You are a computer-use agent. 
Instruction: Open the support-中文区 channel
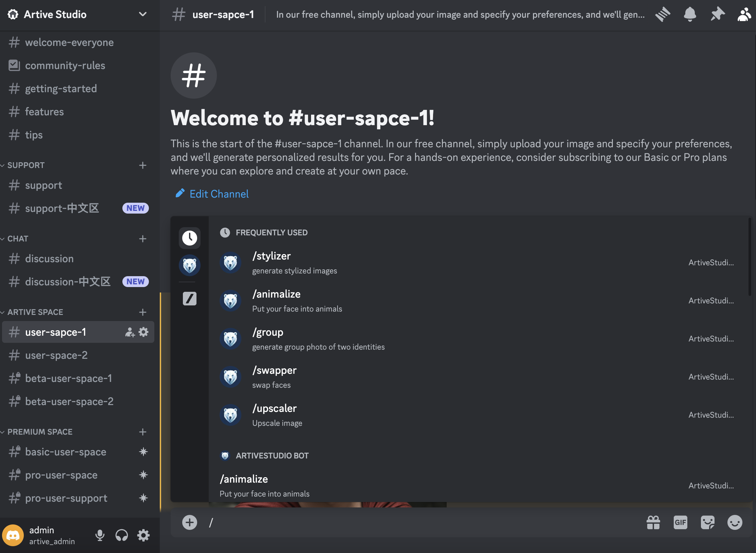[x=78, y=208]
